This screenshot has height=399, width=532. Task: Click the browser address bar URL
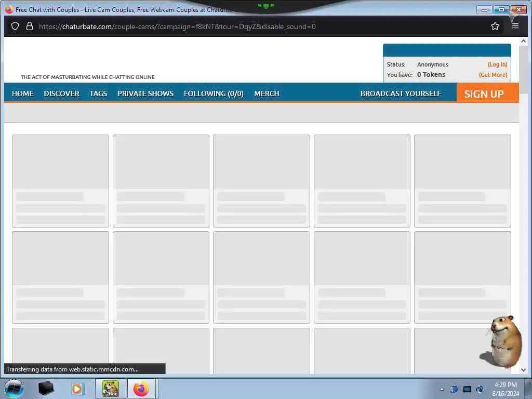[177, 26]
